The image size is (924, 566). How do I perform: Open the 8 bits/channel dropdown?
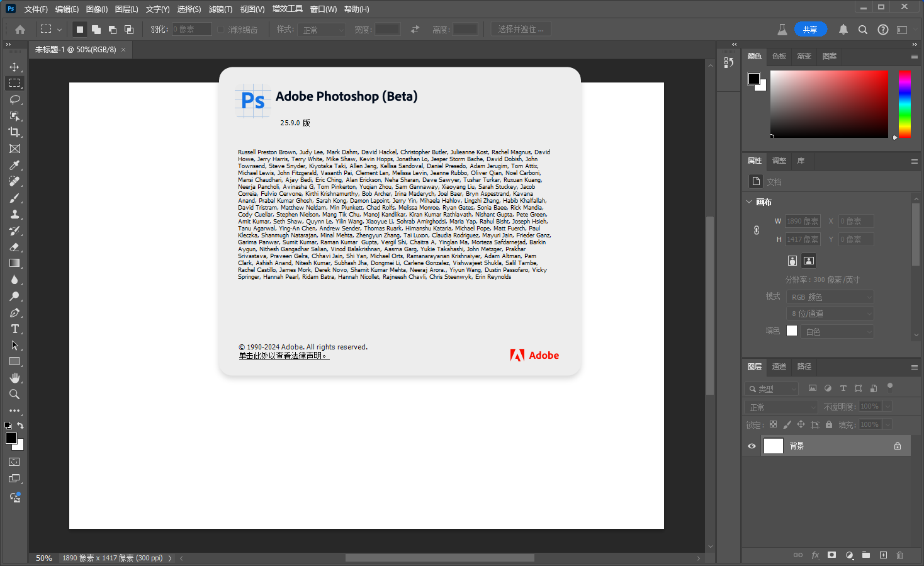830,313
